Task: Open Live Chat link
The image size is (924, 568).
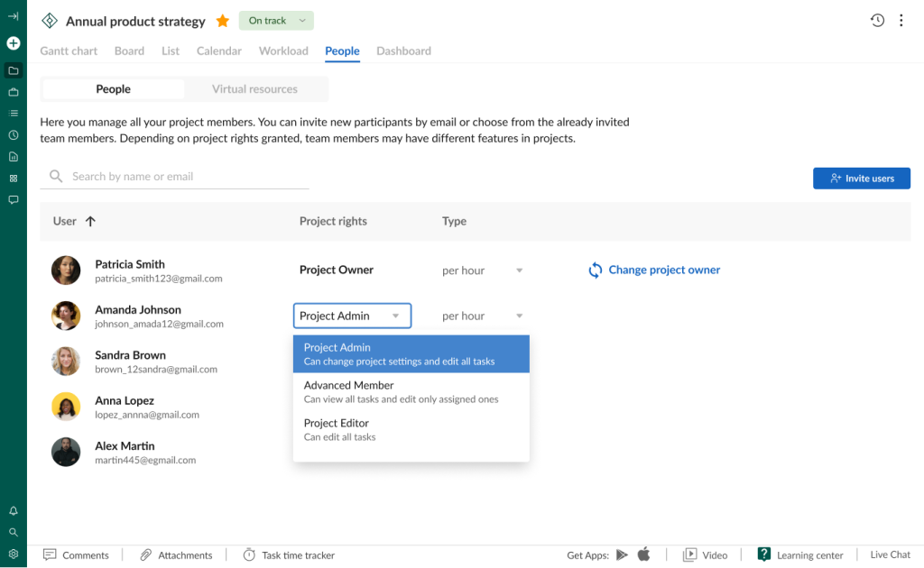Action: pyautogui.click(x=890, y=554)
